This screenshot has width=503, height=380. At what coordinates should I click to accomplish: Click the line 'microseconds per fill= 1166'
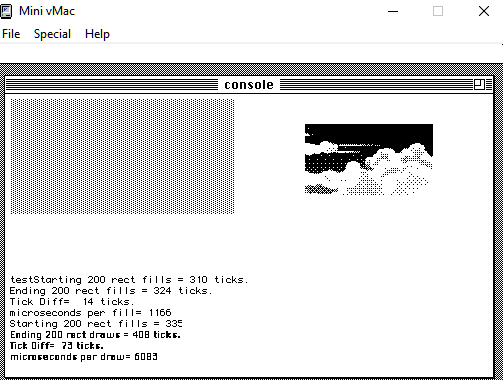[x=90, y=313]
